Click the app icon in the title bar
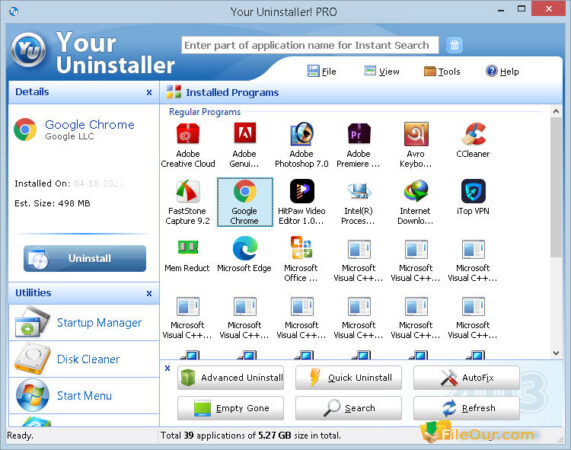 [x=13, y=11]
